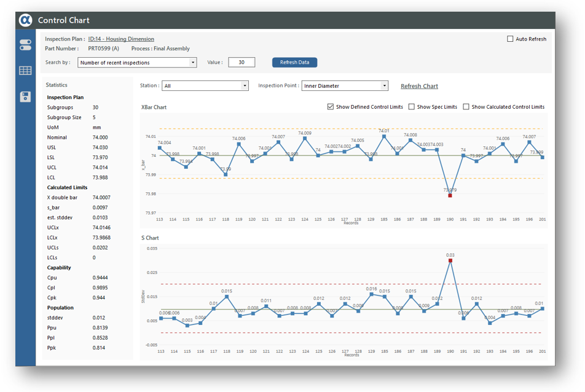The image size is (585, 392).
Task: Tick Show Calculated Control Limits checkbox
Action: click(466, 107)
